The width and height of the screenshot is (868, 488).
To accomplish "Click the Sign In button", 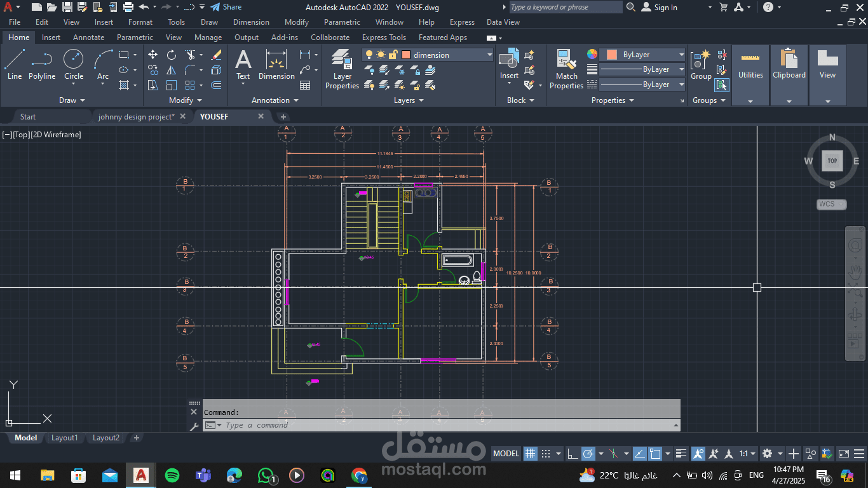I will (x=659, y=7).
